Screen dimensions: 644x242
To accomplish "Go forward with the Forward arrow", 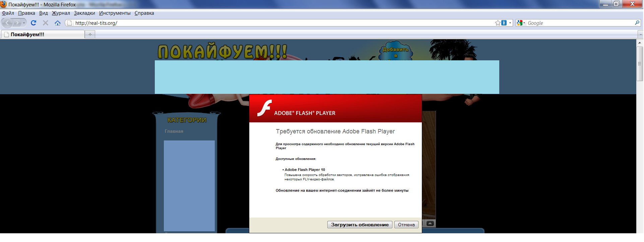I will pyautogui.click(x=17, y=23).
